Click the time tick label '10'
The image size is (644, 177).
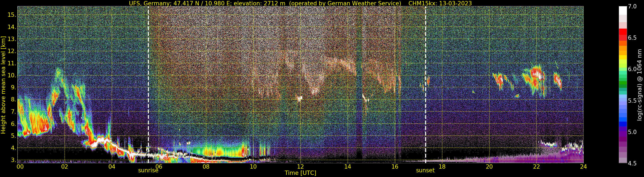[253, 167]
